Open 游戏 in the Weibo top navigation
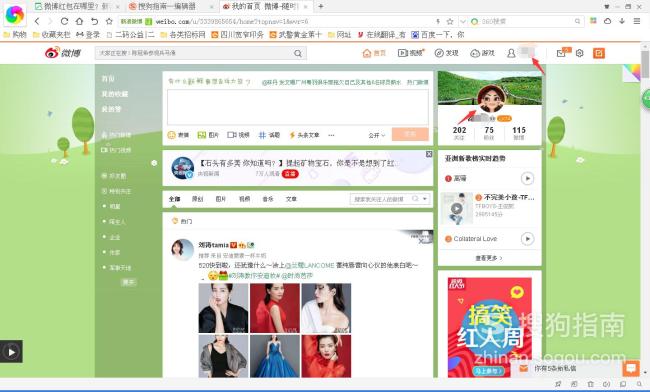 tap(483, 53)
